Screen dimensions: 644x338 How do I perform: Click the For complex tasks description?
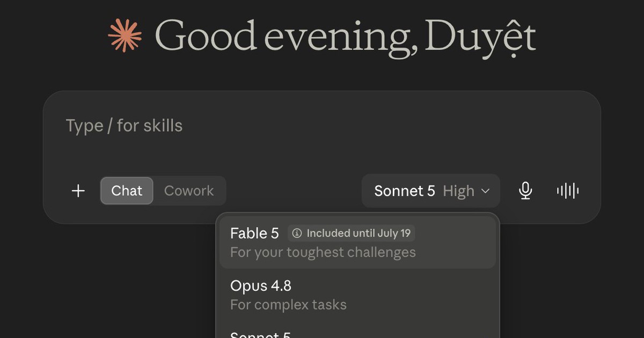point(288,305)
